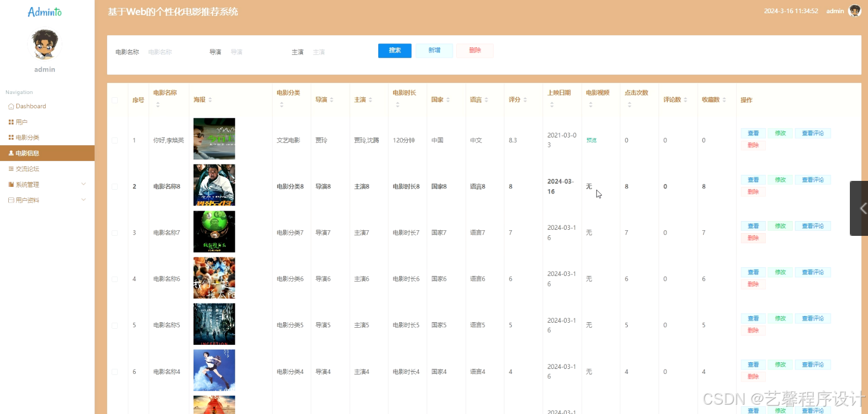Click 修改 for 电影名称6 row
This screenshot has width=868, height=414.
tap(780, 272)
